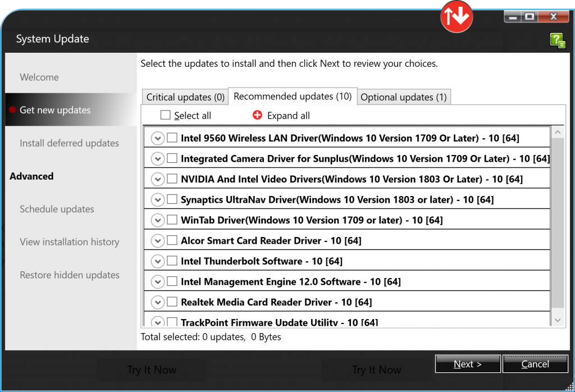
Task: Open Restore hidden updates in the sidebar
Action: [70, 275]
